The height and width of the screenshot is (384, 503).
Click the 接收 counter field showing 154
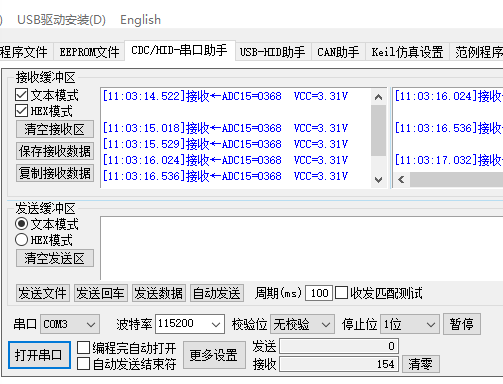339,364
